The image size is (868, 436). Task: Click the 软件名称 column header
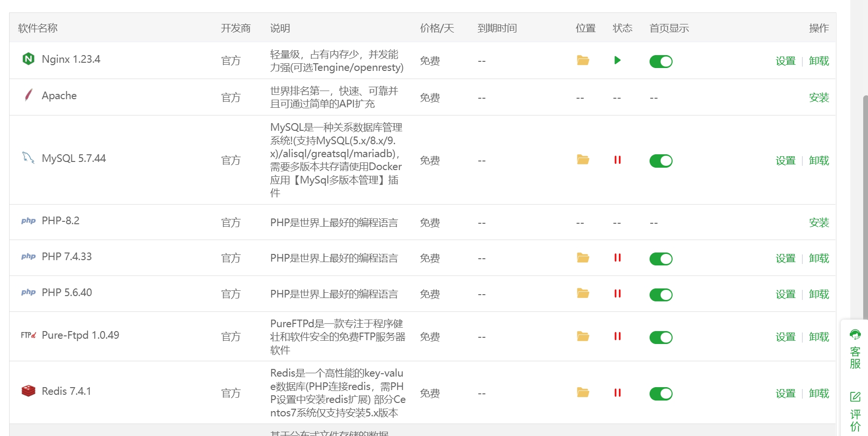tap(38, 28)
